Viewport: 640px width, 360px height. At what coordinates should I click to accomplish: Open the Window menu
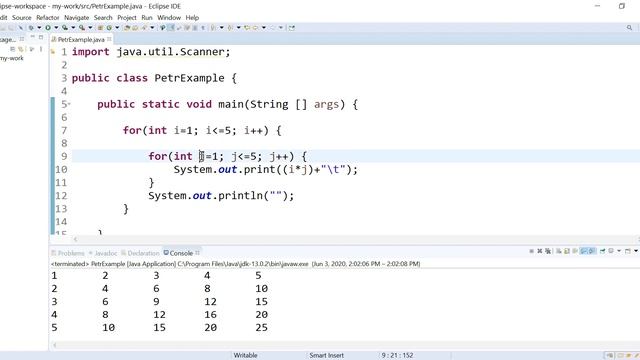pyautogui.click(x=169, y=18)
